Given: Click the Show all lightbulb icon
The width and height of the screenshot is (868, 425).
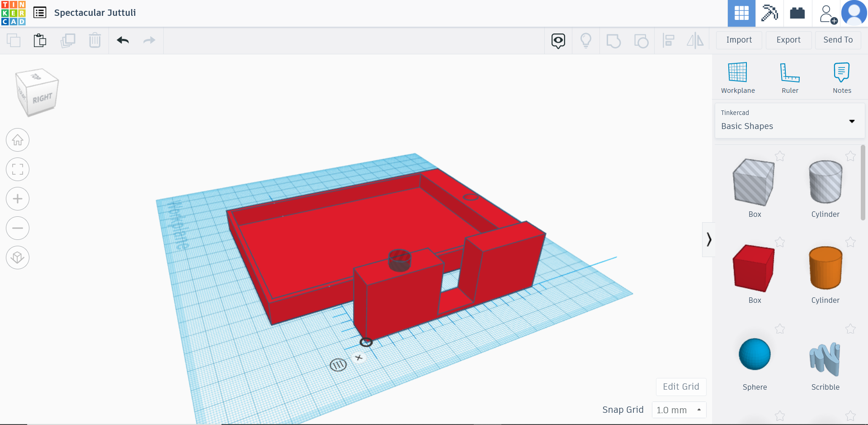Looking at the screenshot, I should coord(586,41).
